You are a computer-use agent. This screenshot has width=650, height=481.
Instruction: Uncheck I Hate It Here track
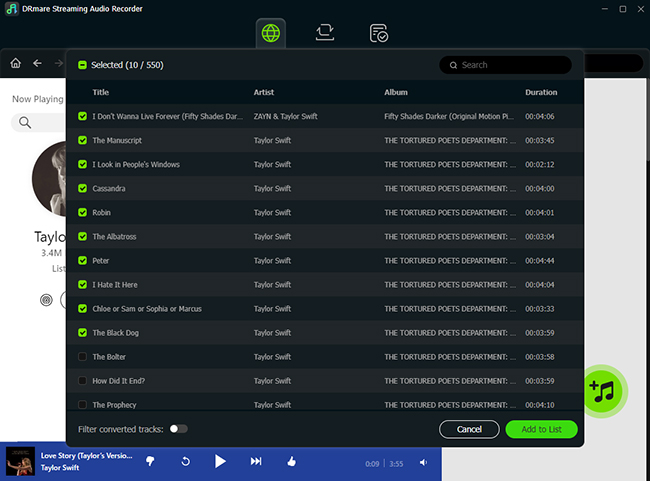tap(82, 284)
